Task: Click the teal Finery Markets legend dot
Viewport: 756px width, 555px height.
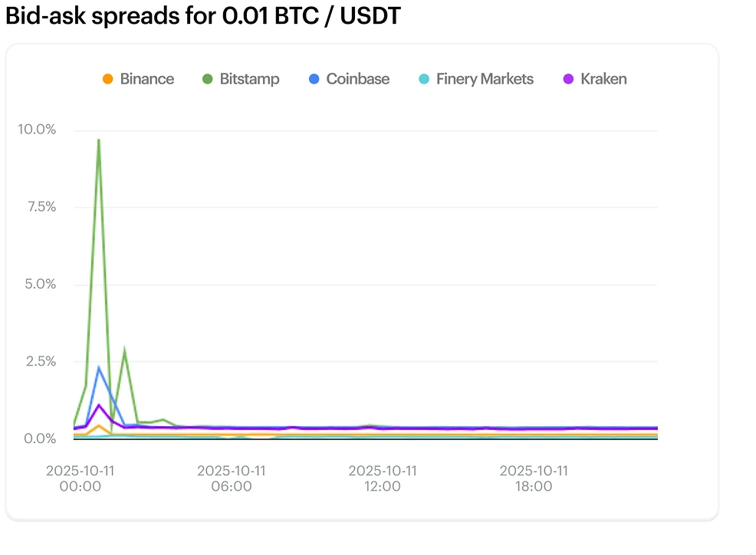Action: pyautogui.click(x=424, y=79)
